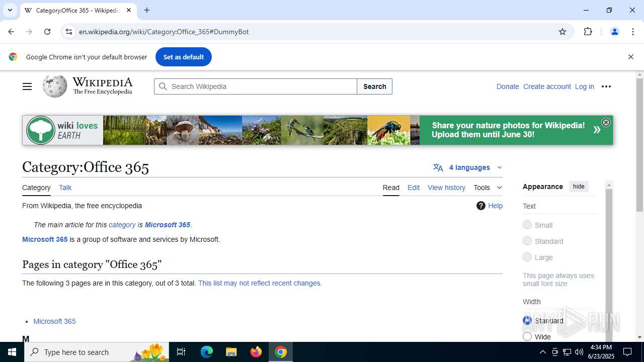The height and width of the screenshot is (362, 644).
Task: Click the page vertical scrollbar thumb
Action: [x=639, y=145]
